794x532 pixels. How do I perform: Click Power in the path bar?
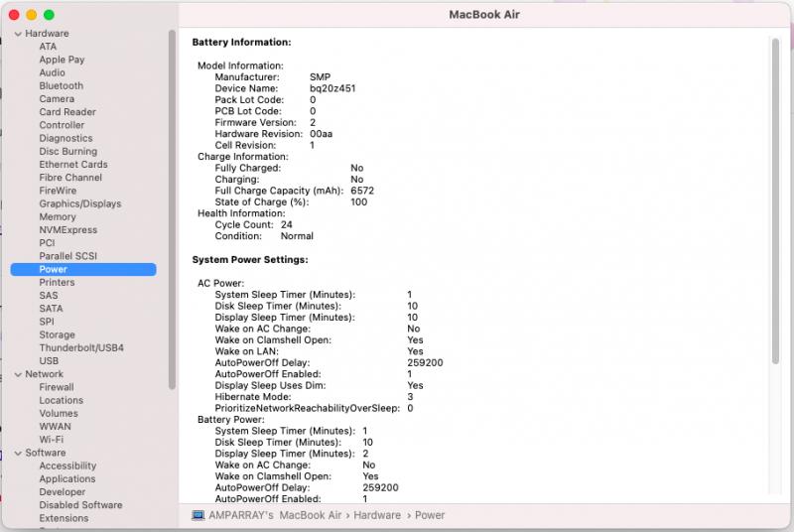430,515
